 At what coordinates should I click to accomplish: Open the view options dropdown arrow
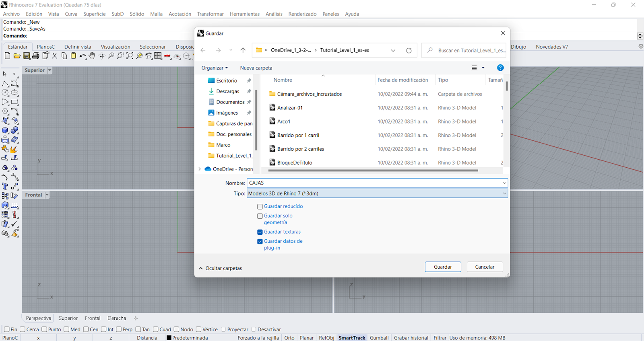(483, 68)
